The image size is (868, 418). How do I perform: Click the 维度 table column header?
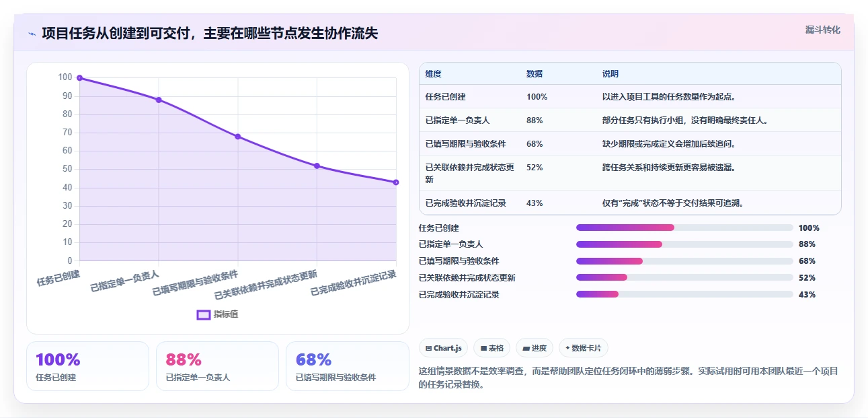[x=434, y=74]
